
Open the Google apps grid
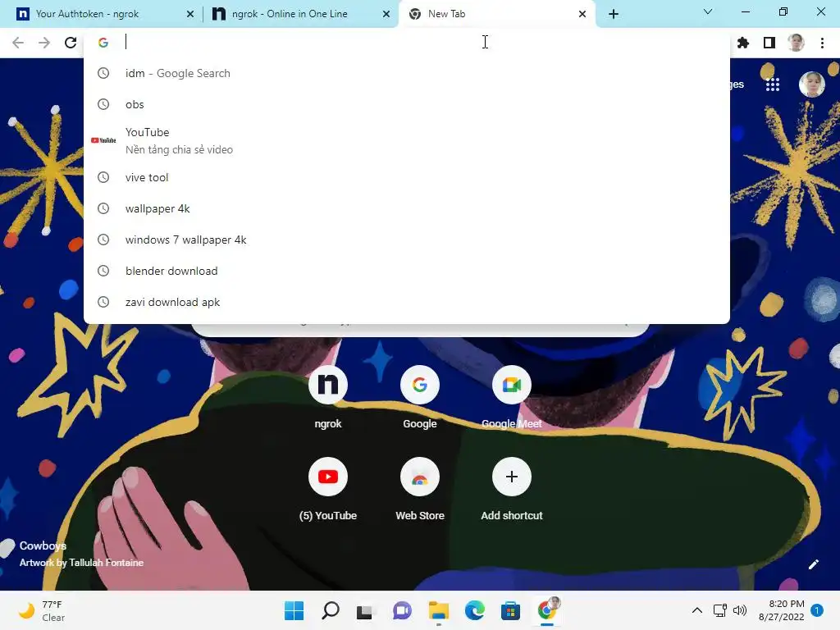[773, 84]
